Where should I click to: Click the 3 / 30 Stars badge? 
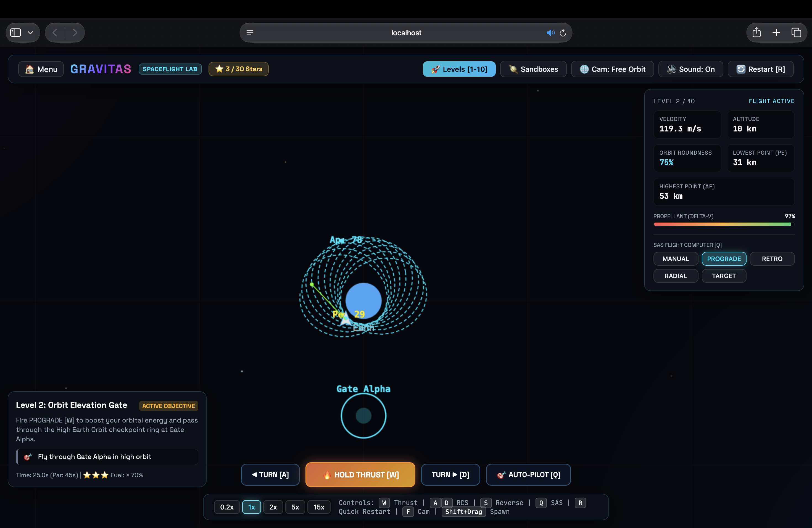coord(238,69)
